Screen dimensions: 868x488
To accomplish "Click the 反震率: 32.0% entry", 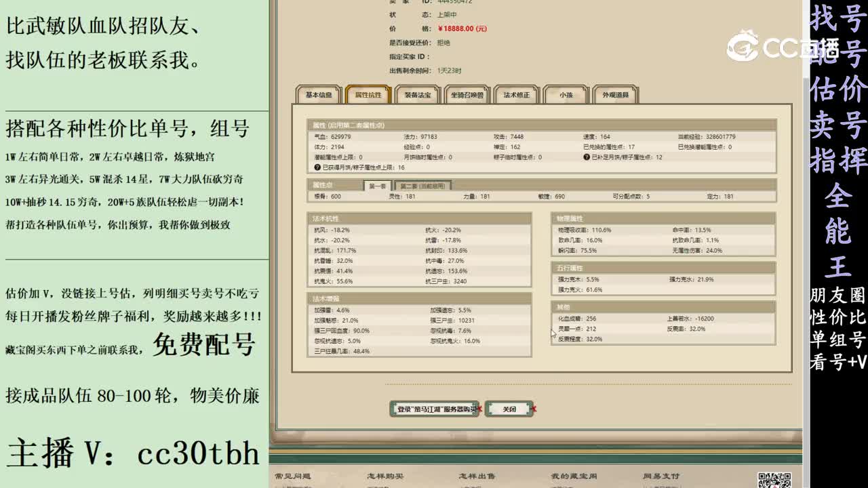I will tap(686, 329).
